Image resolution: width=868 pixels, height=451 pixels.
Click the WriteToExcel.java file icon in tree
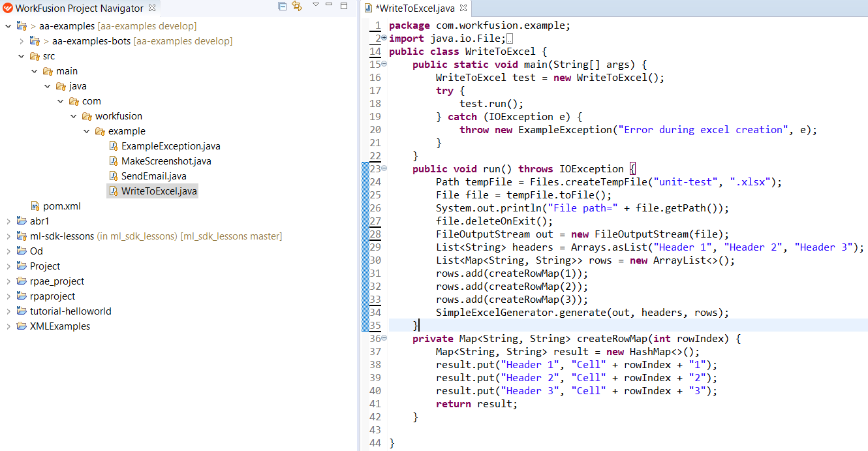(x=113, y=191)
